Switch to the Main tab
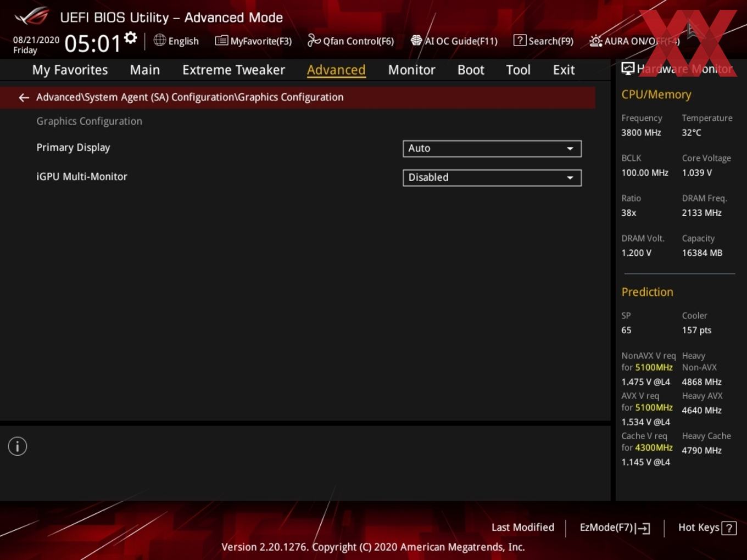747x560 pixels. pos(145,70)
